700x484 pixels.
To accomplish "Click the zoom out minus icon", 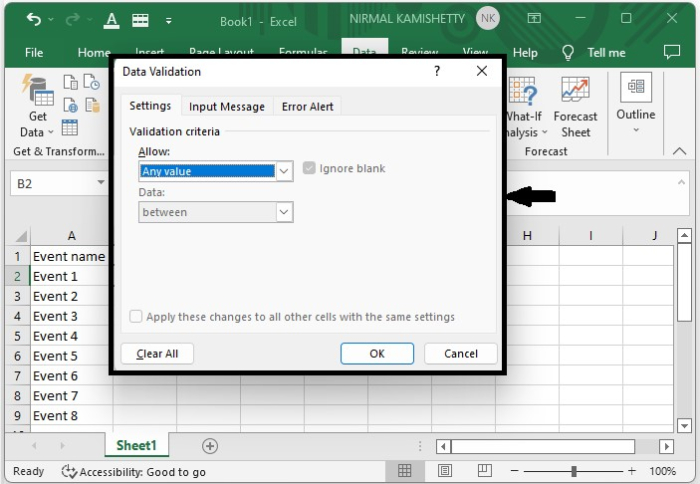I will pos(514,471).
